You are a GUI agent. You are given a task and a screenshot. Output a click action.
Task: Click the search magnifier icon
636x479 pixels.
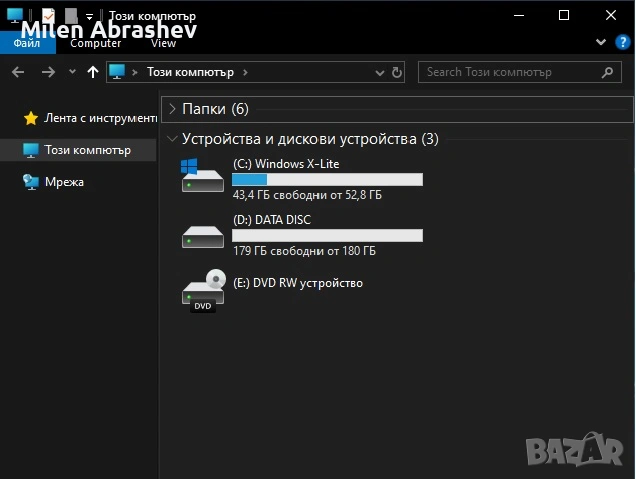pyautogui.click(x=607, y=72)
